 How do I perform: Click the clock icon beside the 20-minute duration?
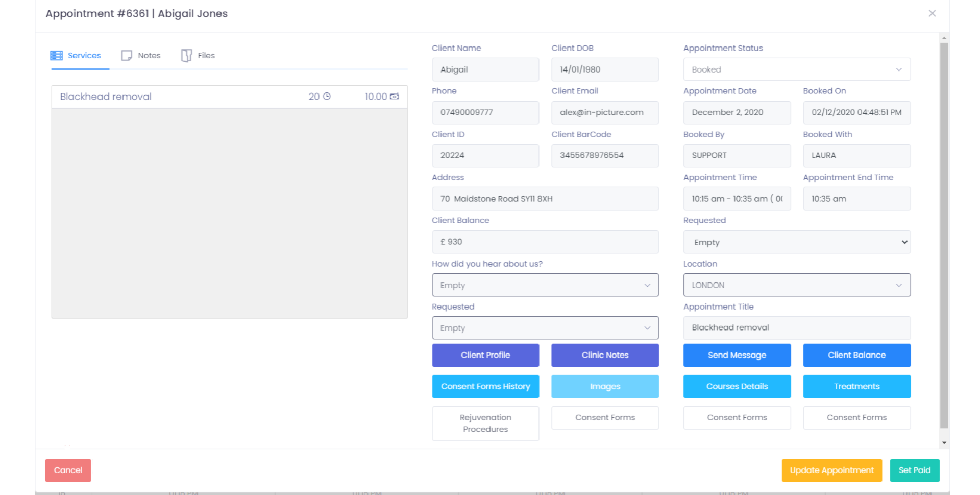[x=328, y=96]
